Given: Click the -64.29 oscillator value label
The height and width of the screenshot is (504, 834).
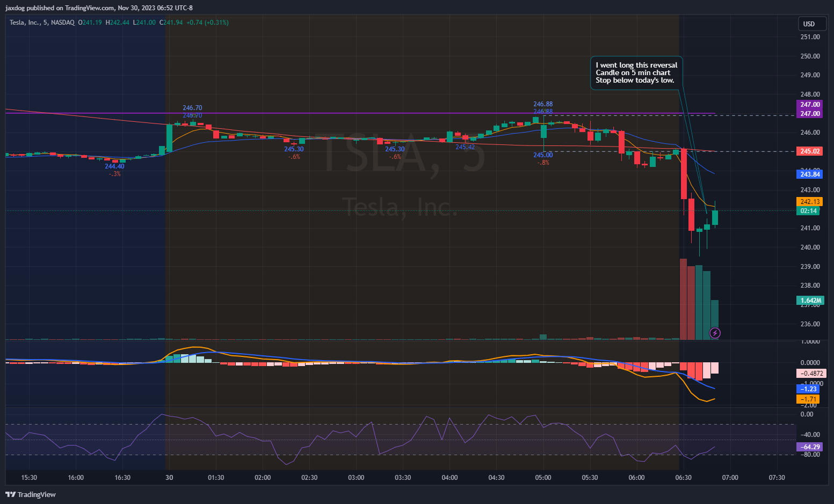Looking at the screenshot, I should [x=810, y=447].
